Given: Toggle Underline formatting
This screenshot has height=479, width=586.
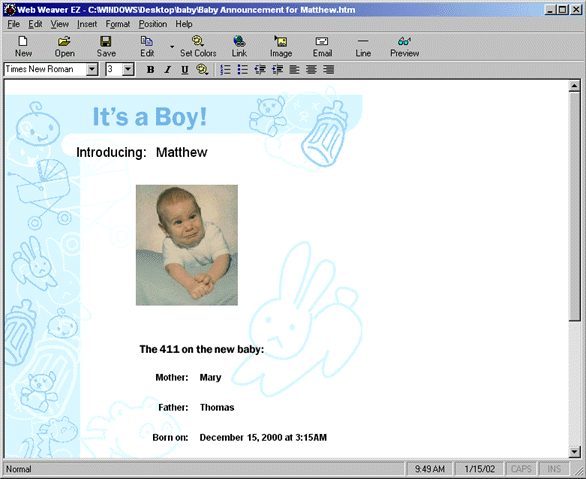Looking at the screenshot, I should (185, 69).
